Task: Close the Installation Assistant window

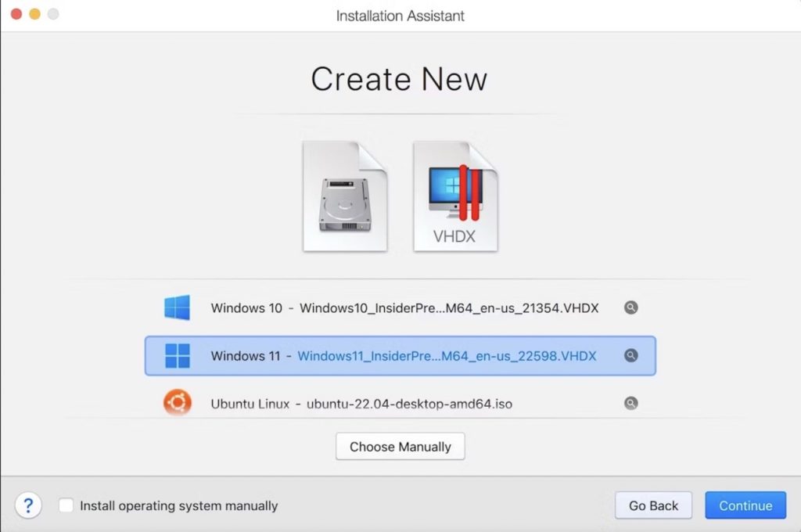Action: [x=16, y=14]
